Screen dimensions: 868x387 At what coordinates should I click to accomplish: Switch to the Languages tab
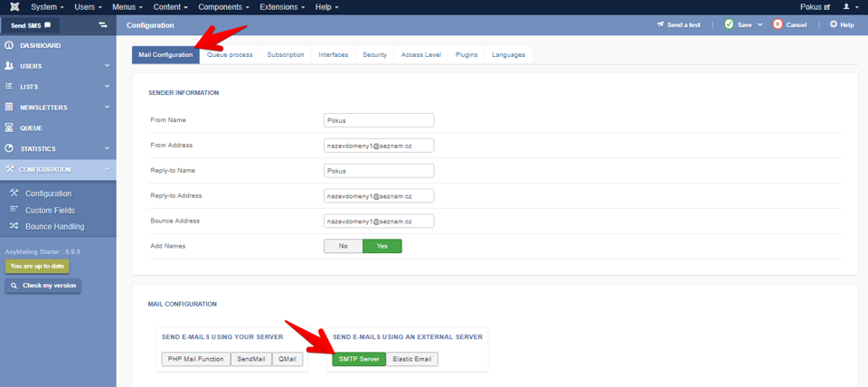point(509,55)
